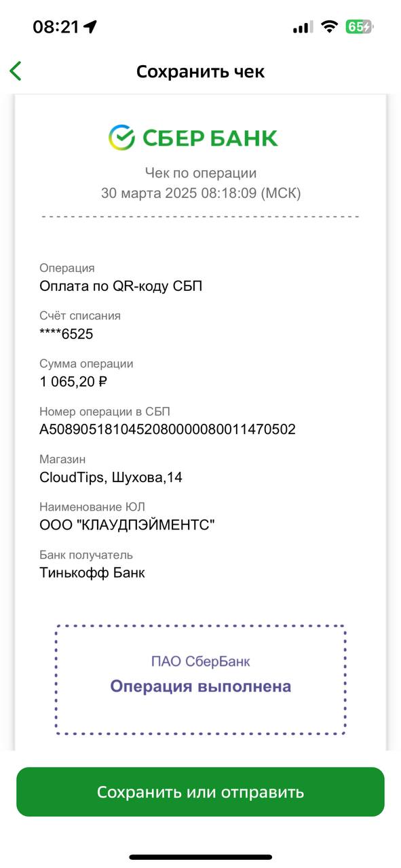401x868 pixels.
Task: Select the СБП operation number A5089051810452...
Action: 168,429
